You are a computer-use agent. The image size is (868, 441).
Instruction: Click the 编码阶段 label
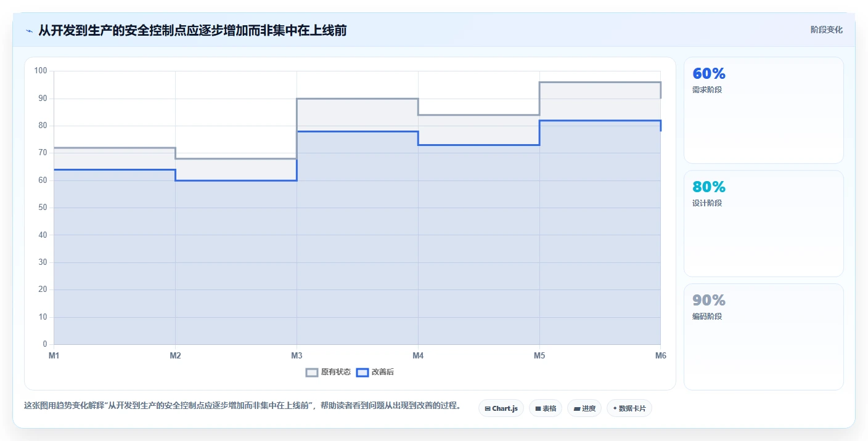(x=707, y=317)
